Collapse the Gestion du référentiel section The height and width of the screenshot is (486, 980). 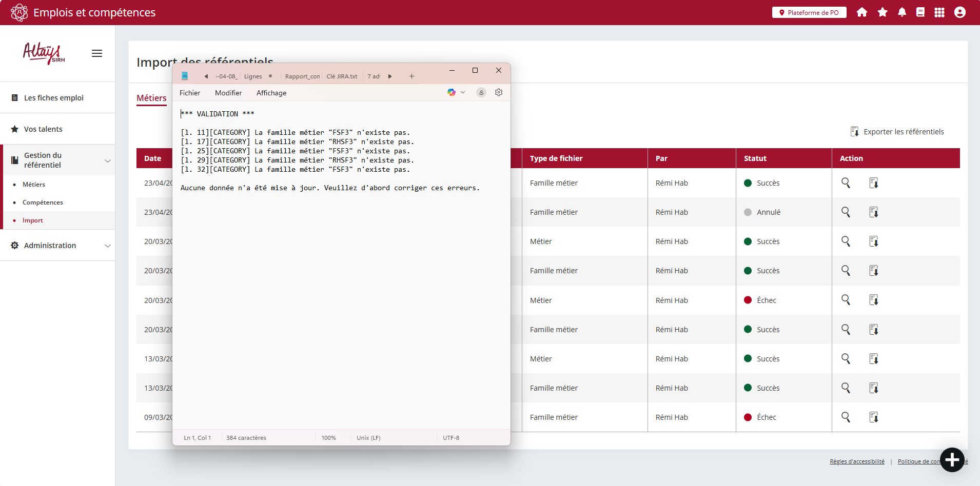tap(108, 160)
